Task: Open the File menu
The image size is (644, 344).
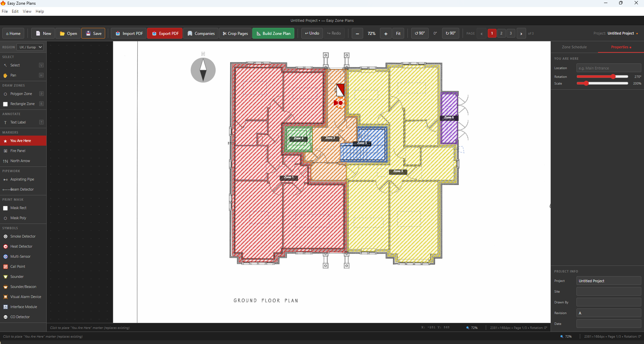Action: coord(5,11)
